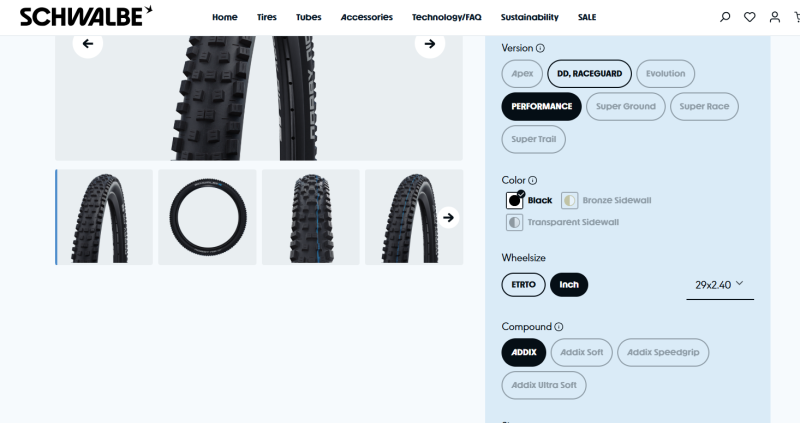The width and height of the screenshot is (800, 423).
Task: Choose the Addix Soft compound
Action: [582, 352]
